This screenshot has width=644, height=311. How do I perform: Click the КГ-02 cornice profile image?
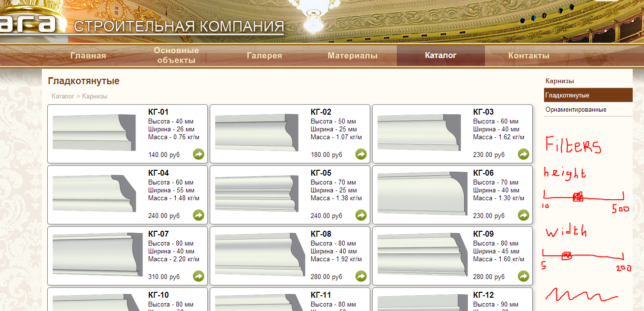257,133
